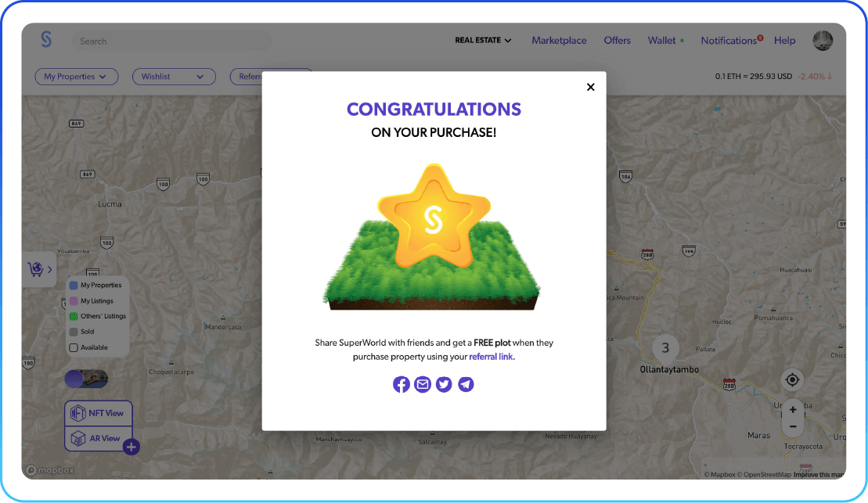Open the Mapbox logo link
Viewport: 868px width, 503px height.
point(50,470)
